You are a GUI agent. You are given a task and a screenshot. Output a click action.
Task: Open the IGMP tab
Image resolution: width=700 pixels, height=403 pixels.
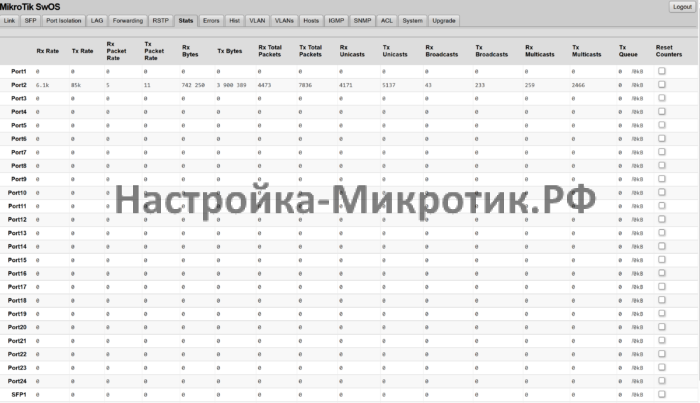pos(336,21)
